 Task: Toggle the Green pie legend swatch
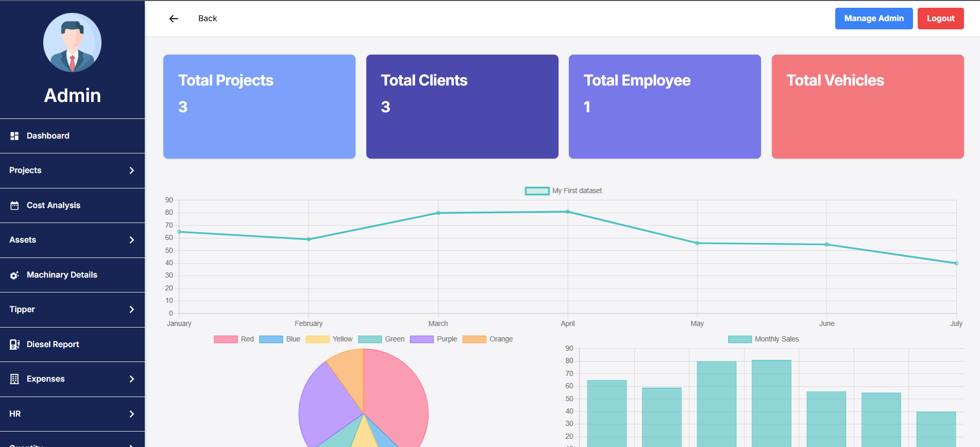coord(370,339)
